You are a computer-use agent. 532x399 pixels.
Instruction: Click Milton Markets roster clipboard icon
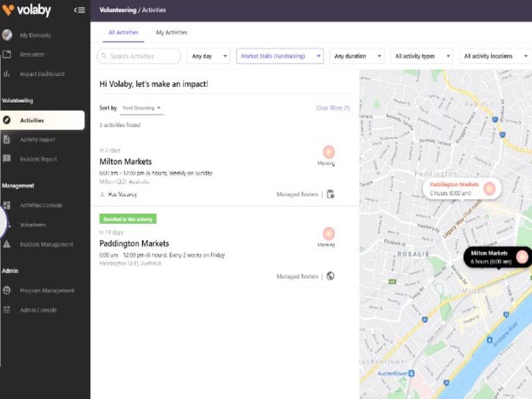[x=331, y=194]
